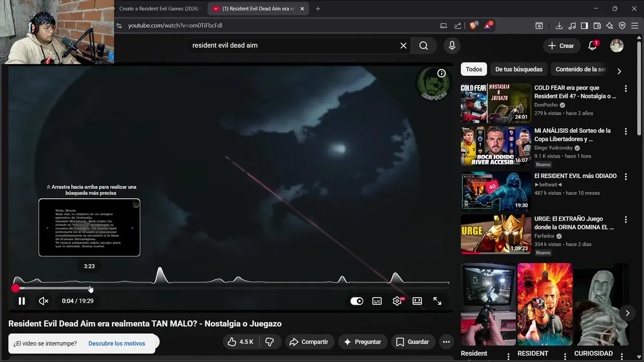The height and width of the screenshot is (362, 644).
Task: Open the account avatar menu
Action: coord(617,46)
